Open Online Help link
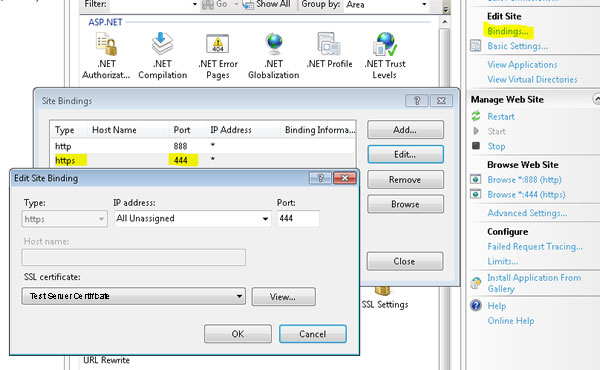The image size is (600, 370). [x=511, y=321]
